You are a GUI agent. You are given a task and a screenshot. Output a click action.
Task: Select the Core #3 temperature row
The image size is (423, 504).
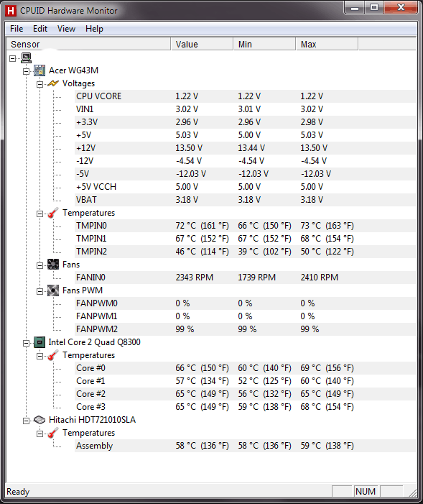pyautogui.click(x=246, y=407)
